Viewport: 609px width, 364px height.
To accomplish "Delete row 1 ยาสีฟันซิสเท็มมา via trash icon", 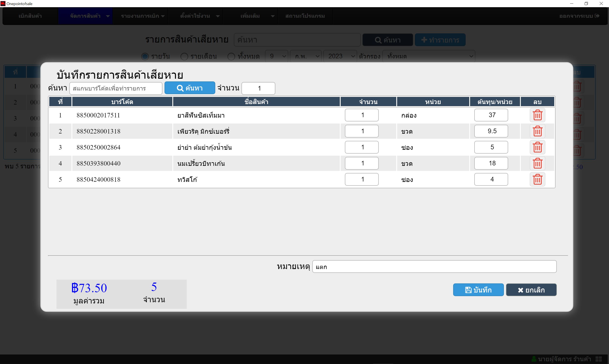I will click(x=537, y=115).
